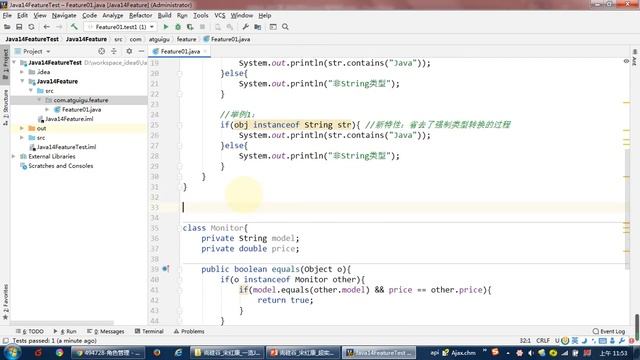The width and height of the screenshot is (640, 360).
Task: Open the VCS menu
Action: 220,16
